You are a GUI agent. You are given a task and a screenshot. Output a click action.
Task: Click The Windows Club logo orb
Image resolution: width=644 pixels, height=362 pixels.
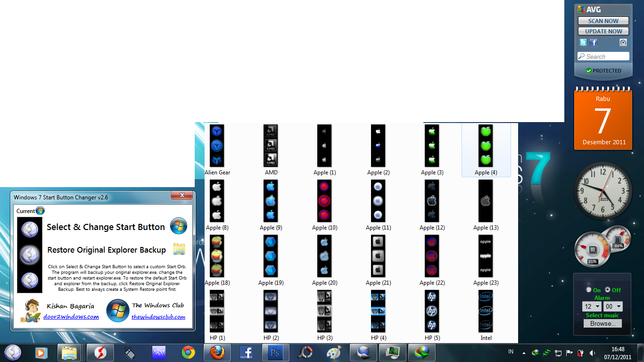pyautogui.click(x=118, y=311)
